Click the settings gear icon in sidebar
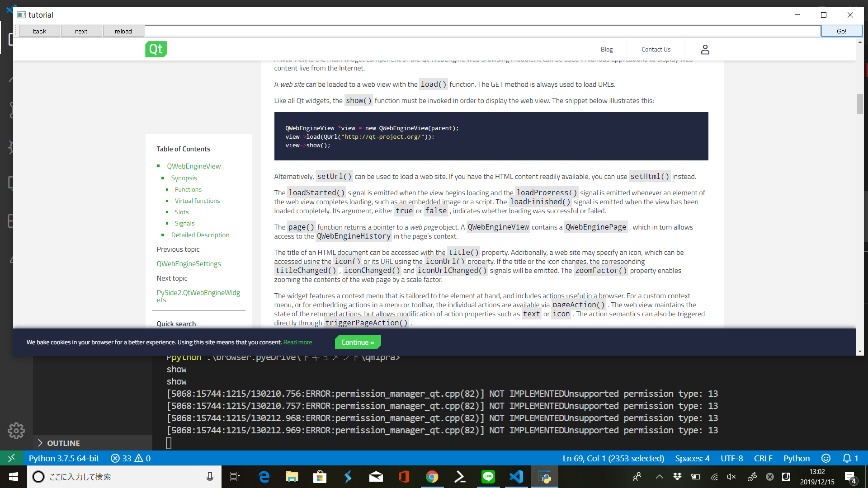868x488 pixels. click(15, 430)
